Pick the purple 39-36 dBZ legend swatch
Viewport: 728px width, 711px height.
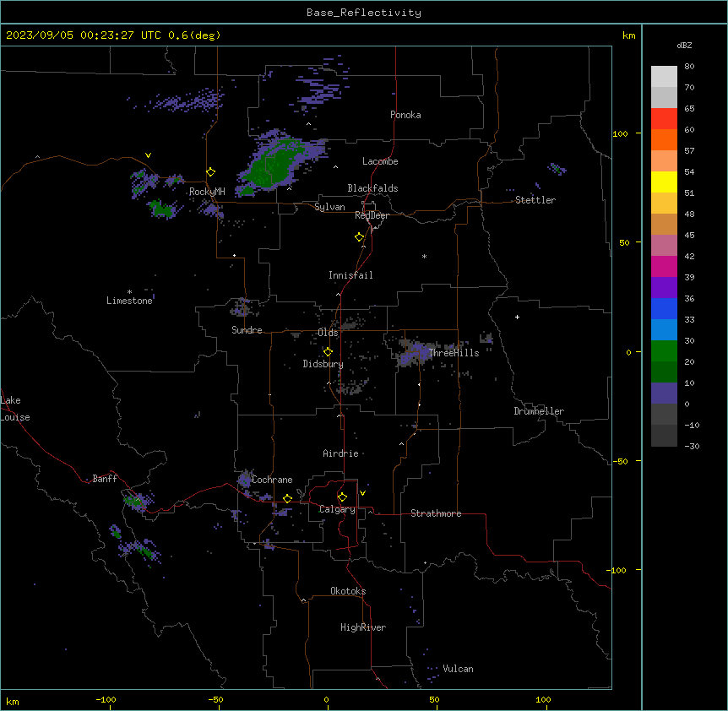[x=664, y=288]
